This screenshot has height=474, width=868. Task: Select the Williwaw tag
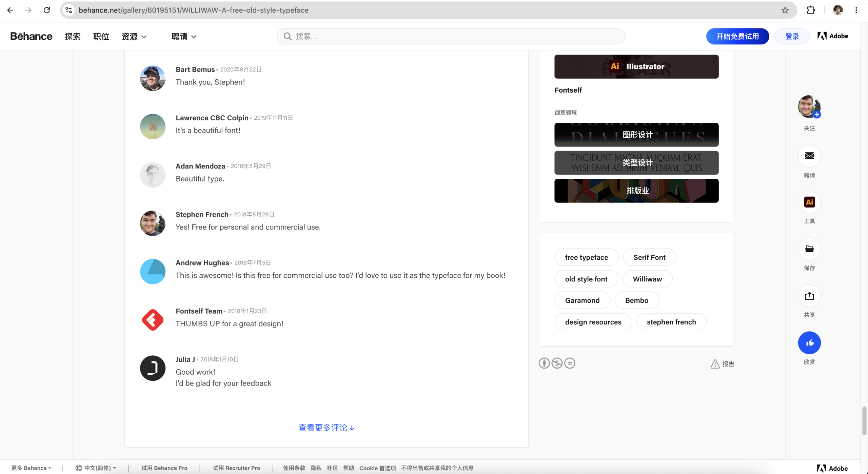tap(647, 279)
